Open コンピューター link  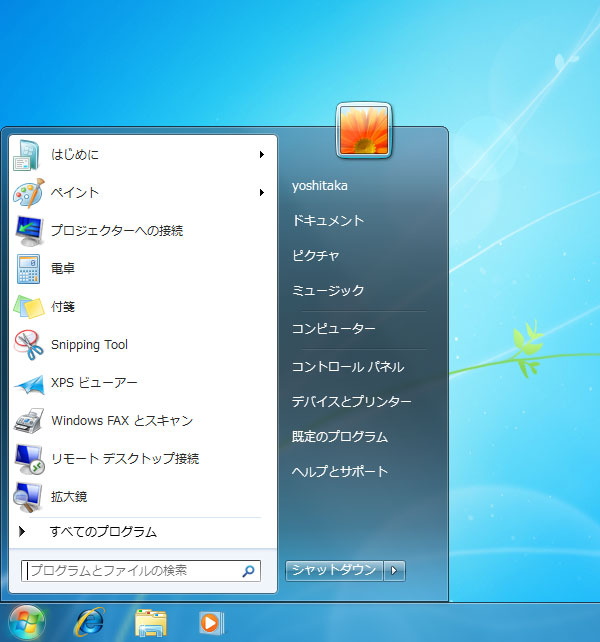click(334, 329)
